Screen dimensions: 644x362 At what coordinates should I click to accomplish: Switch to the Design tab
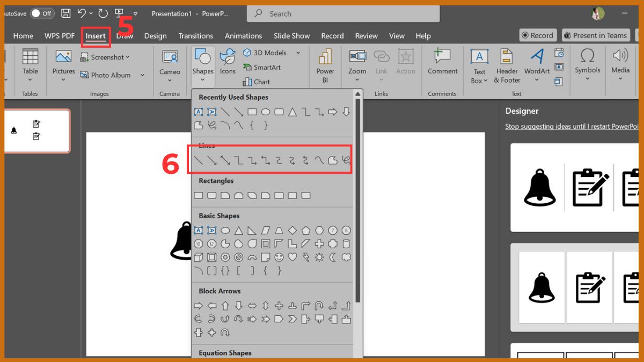[x=156, y=35]
